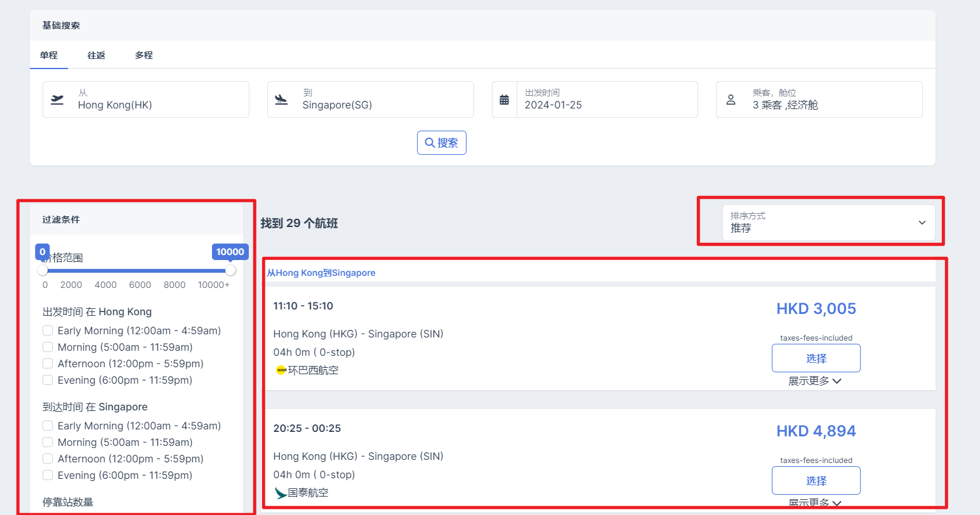Click the sort dropdown chevron arrow

922,223
